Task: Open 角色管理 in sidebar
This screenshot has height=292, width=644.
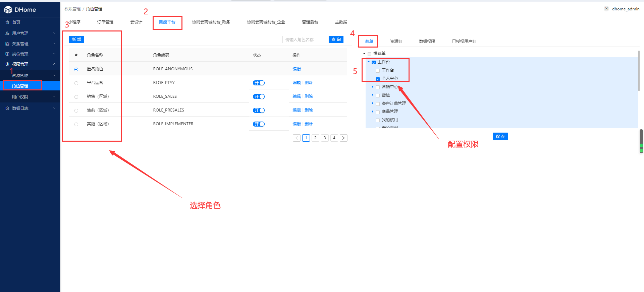Action: tap(30, 86)
